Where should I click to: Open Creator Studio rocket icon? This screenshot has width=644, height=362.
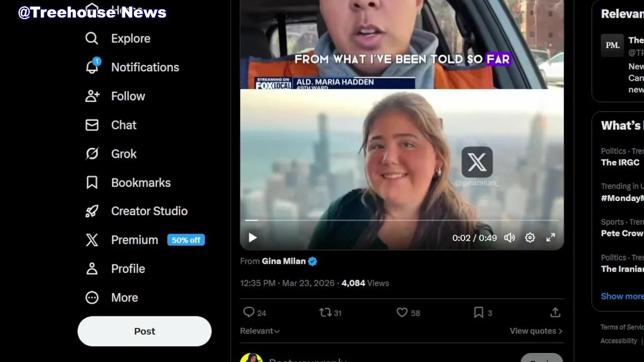[x=92, y=211]
